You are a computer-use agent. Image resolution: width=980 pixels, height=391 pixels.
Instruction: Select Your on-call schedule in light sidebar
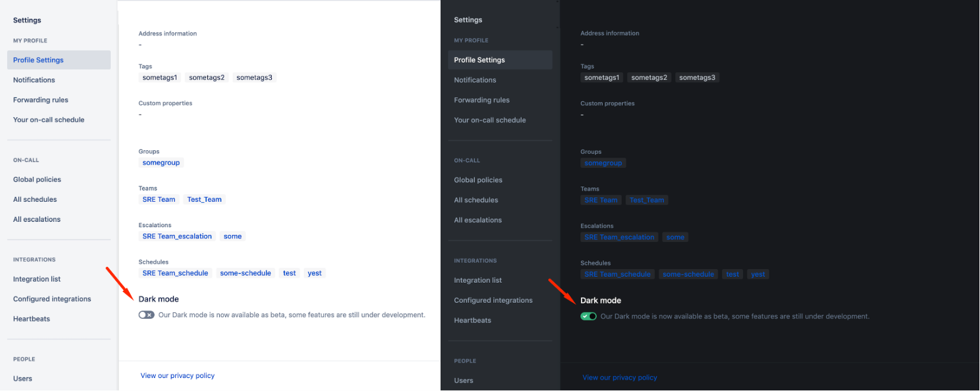pyautogui.click(x=49, y=119)
